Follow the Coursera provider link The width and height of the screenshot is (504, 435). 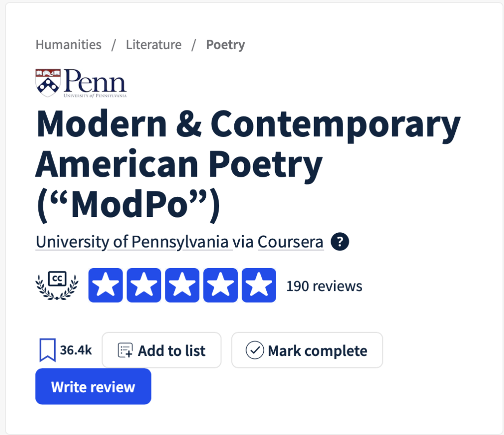click(x=290, y=242)
